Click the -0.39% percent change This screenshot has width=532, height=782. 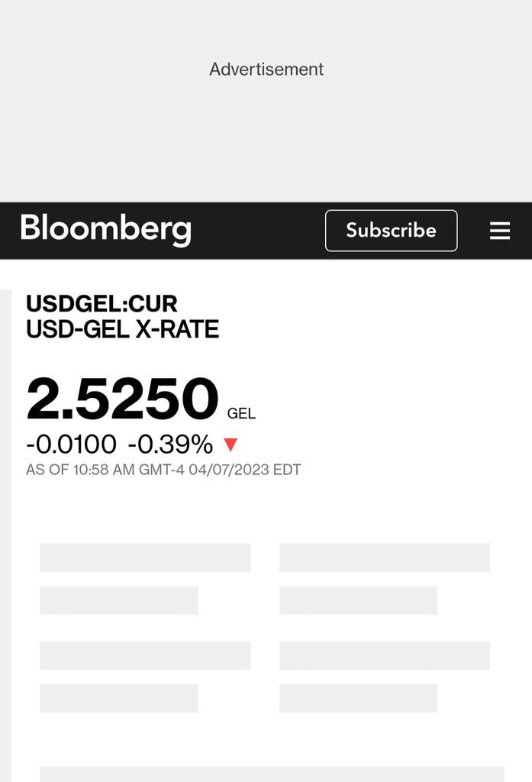point(170,444)
